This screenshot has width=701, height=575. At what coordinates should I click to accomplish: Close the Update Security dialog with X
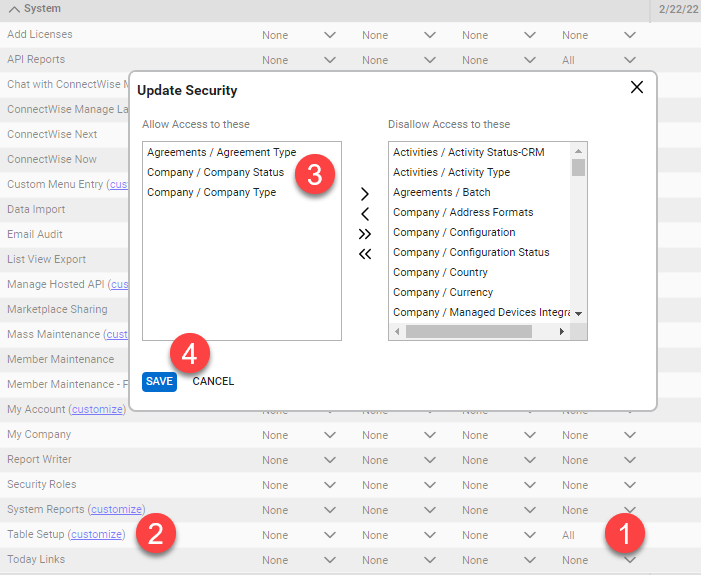coord(637,88)
